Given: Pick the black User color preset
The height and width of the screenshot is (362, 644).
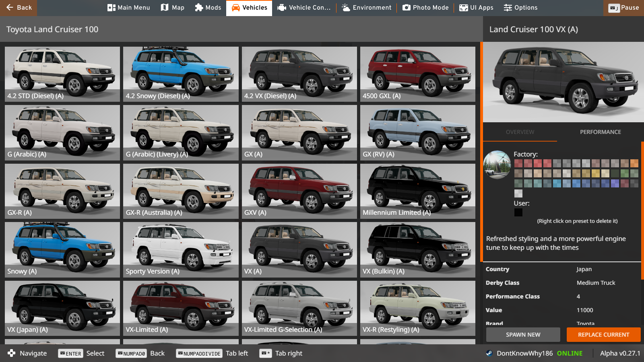Looking at the screenshot, I should [518, 212].
